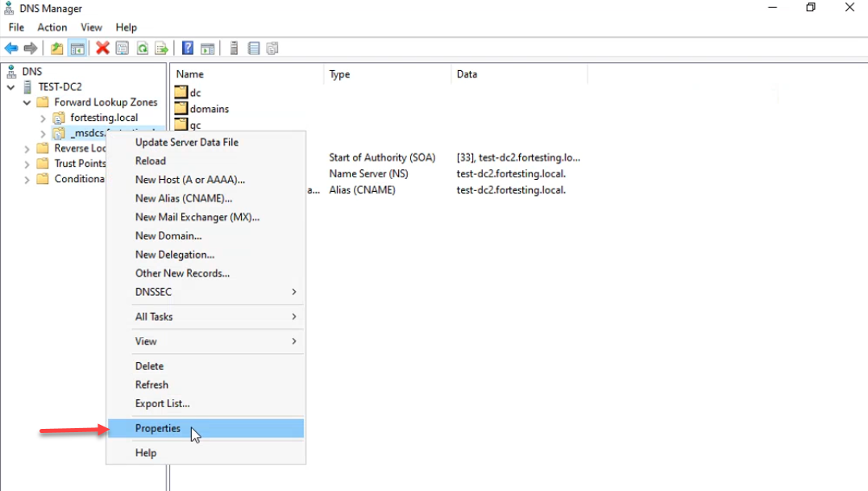This screenshot has height=491, width=868.
Task: Choose Properties from the context menu
Action: 206,428
